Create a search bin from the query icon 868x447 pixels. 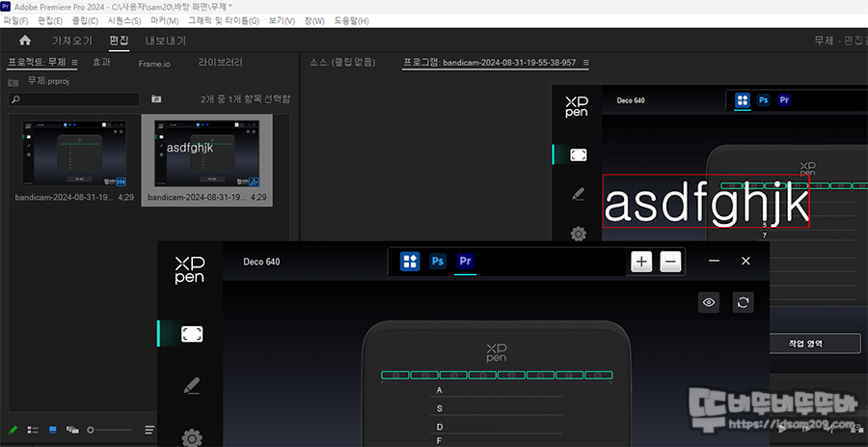[x=156, y=98]
